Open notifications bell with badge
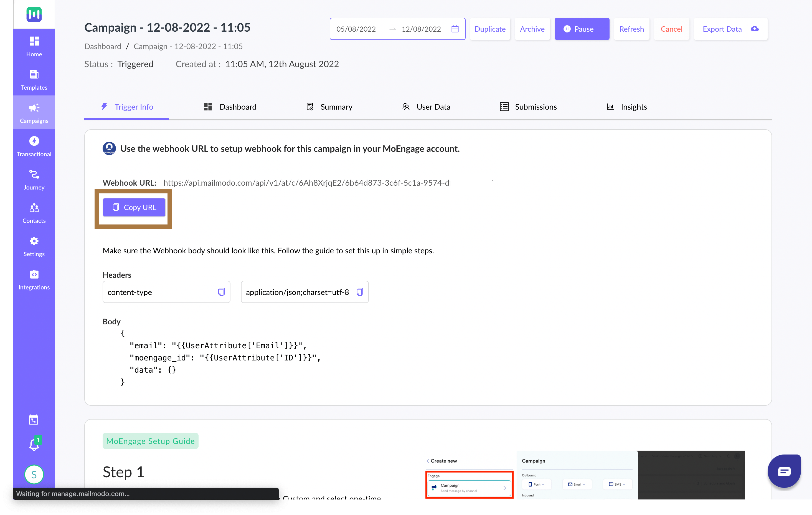Screen dimensions: 812x515 (x=34, y=444)
